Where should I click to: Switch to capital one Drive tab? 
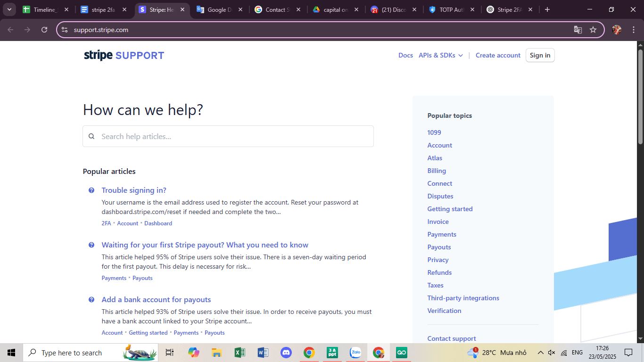(336, 9)
